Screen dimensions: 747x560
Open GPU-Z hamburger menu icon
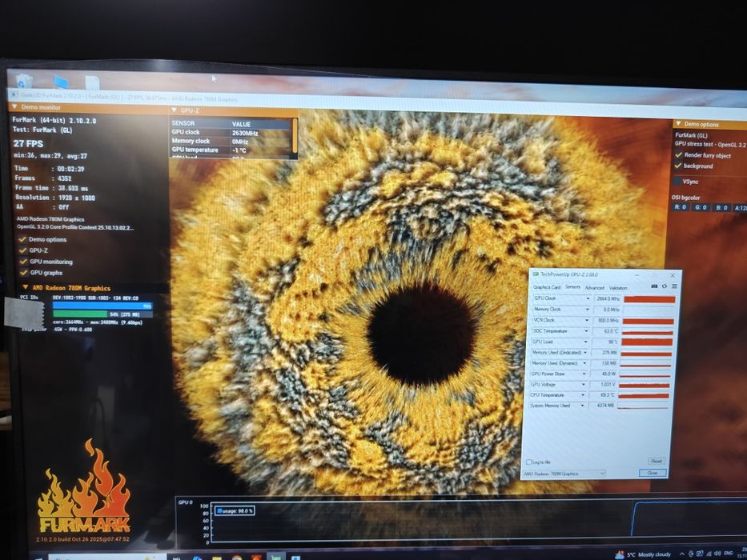pos(674,286)
